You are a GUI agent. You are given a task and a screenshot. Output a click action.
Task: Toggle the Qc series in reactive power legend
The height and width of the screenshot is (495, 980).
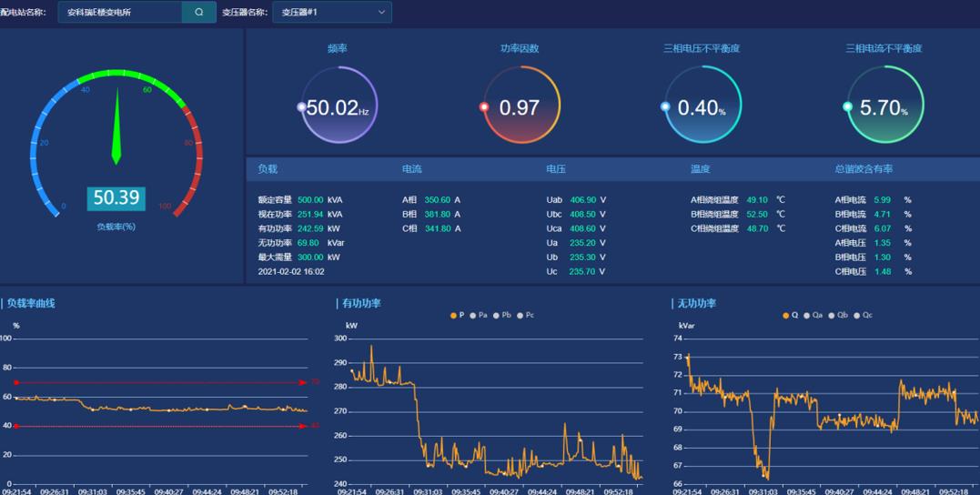click(x=863, y=316)
